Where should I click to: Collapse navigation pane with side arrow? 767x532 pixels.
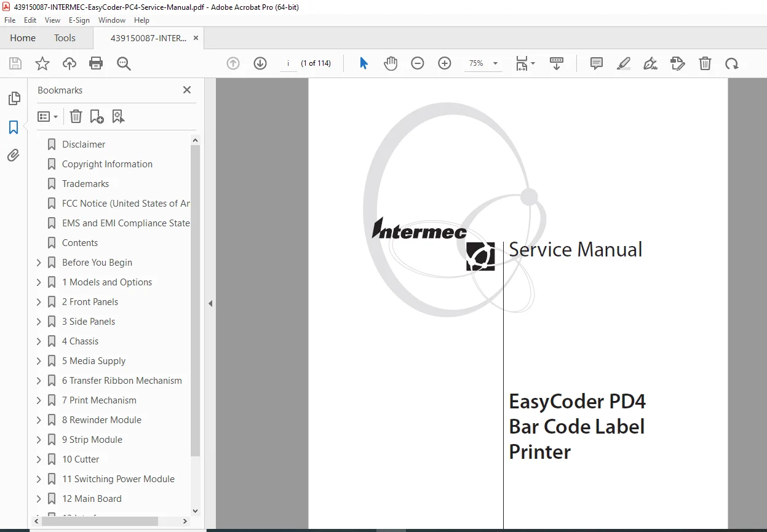tap(210, 303)
